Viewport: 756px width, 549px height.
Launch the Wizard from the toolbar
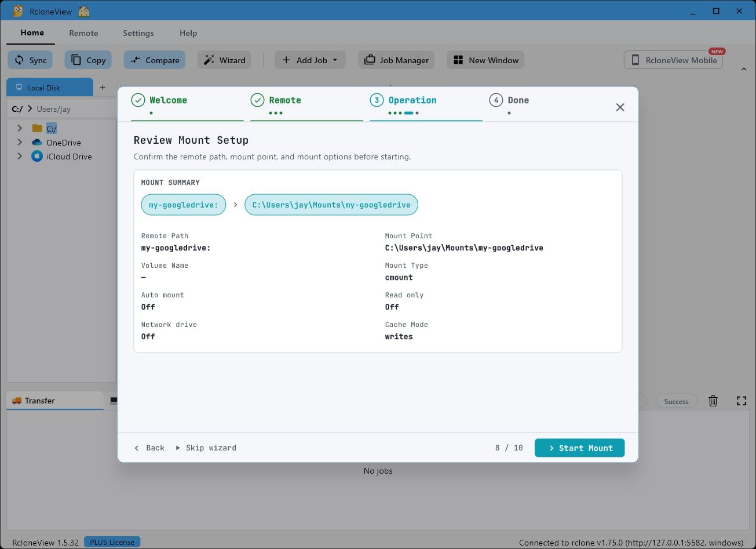click(x=224, y=60)
